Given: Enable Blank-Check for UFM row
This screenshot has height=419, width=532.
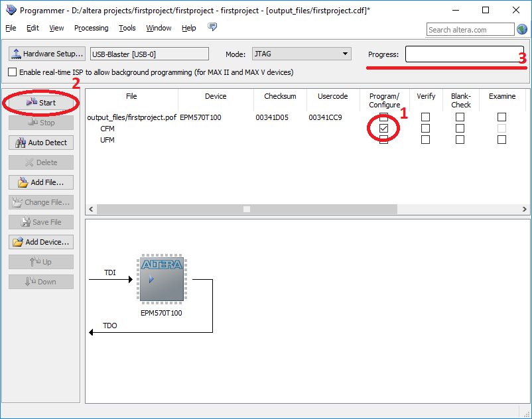Looking at the screenshot, I should (460, 140).
